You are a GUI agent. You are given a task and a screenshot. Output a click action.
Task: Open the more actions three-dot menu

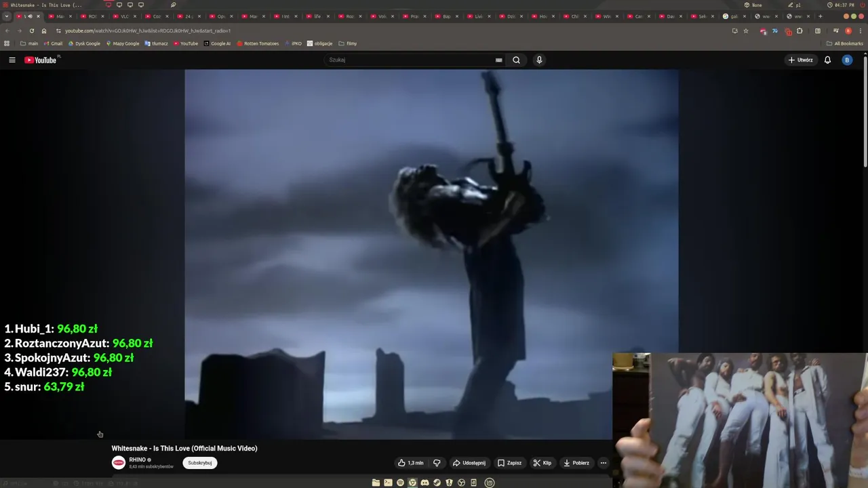603,463
